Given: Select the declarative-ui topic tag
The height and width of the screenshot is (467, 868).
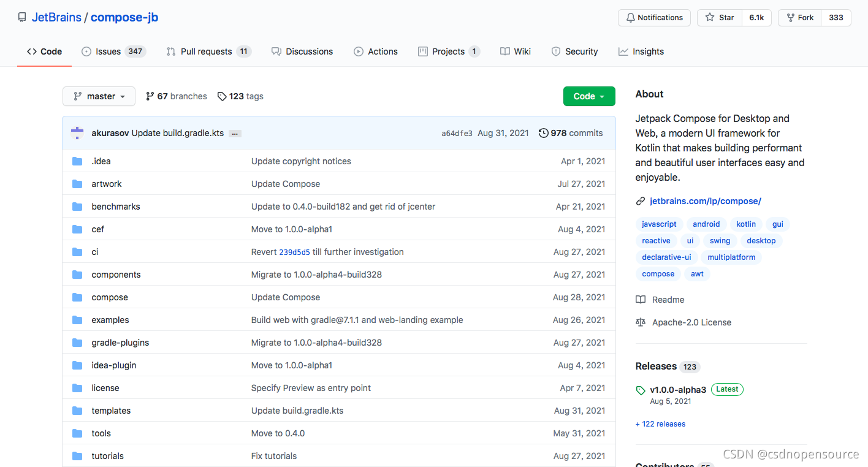Looking at the screenshot, I should 666,257.
